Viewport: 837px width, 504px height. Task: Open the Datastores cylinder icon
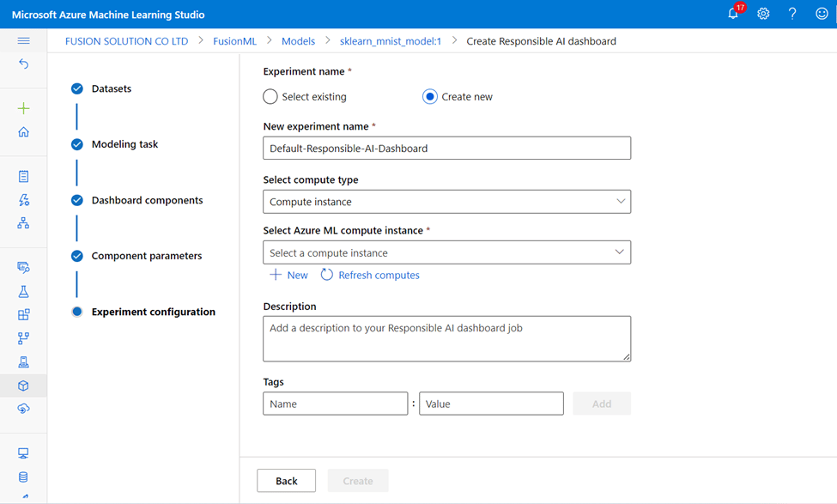coord(23,477)
